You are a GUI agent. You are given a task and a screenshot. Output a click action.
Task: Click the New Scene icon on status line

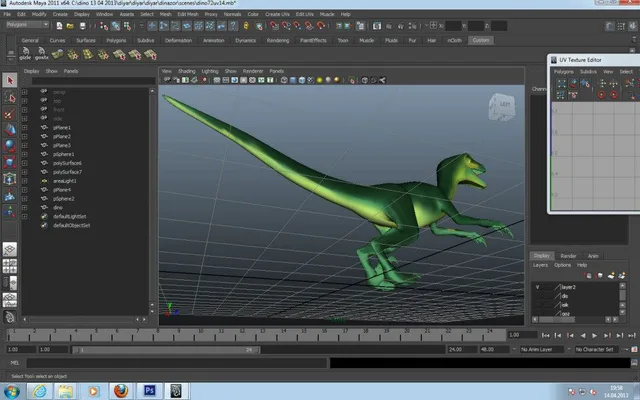[x=59, y=26]
